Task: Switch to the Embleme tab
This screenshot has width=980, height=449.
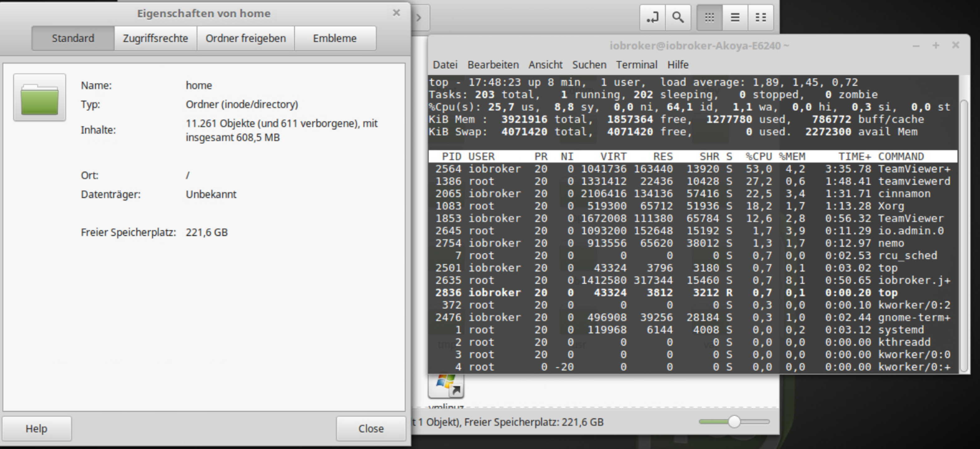Action: click(x=335, y=38)
